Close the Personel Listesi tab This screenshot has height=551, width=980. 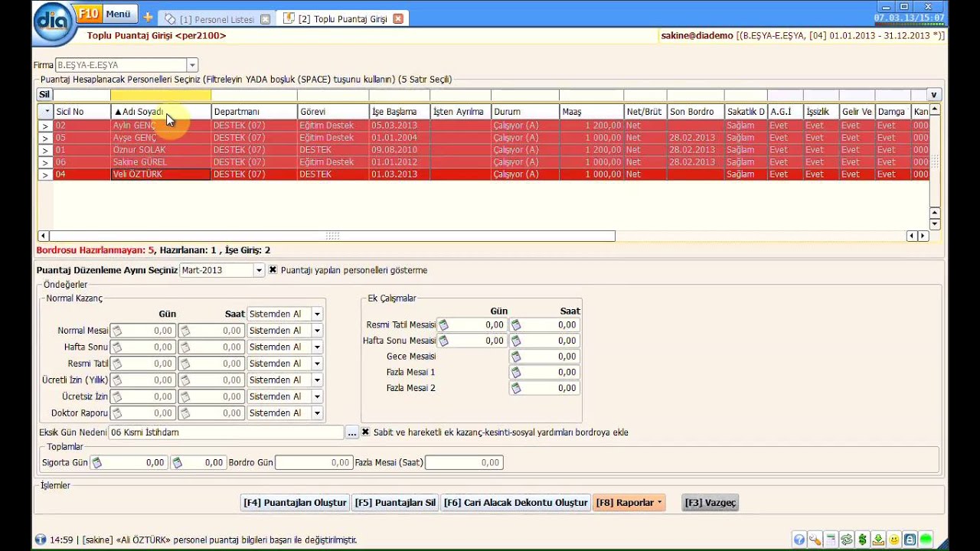coord(265,19)
